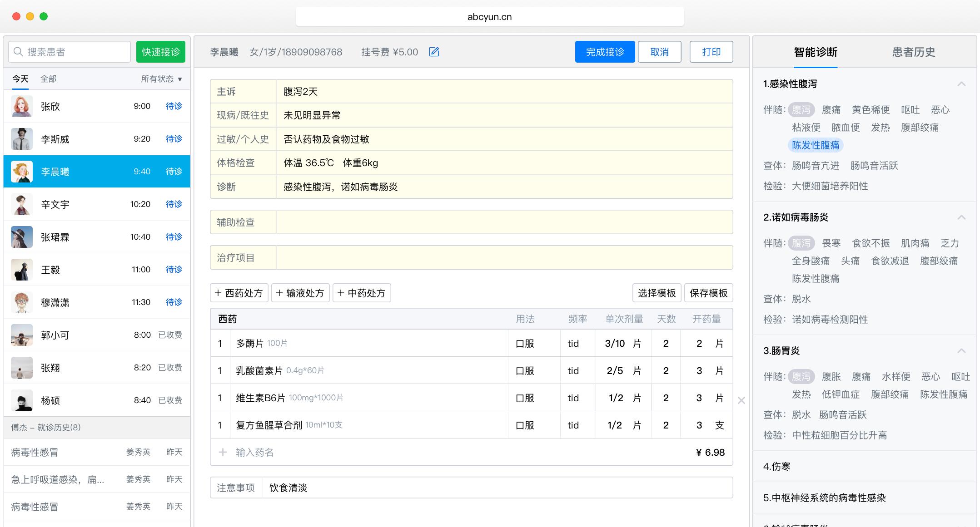Toggle the 大便细菌培养阳性 lab tag

(830, 186)
